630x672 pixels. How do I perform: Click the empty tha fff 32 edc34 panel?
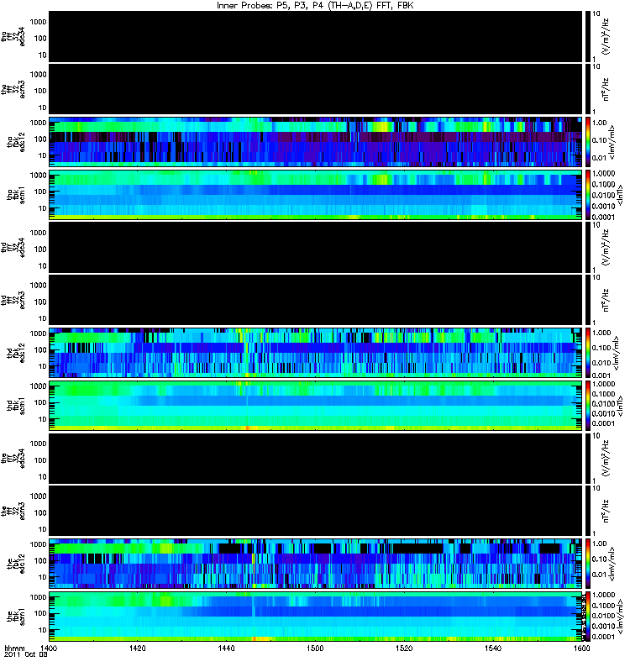point(316,37)
